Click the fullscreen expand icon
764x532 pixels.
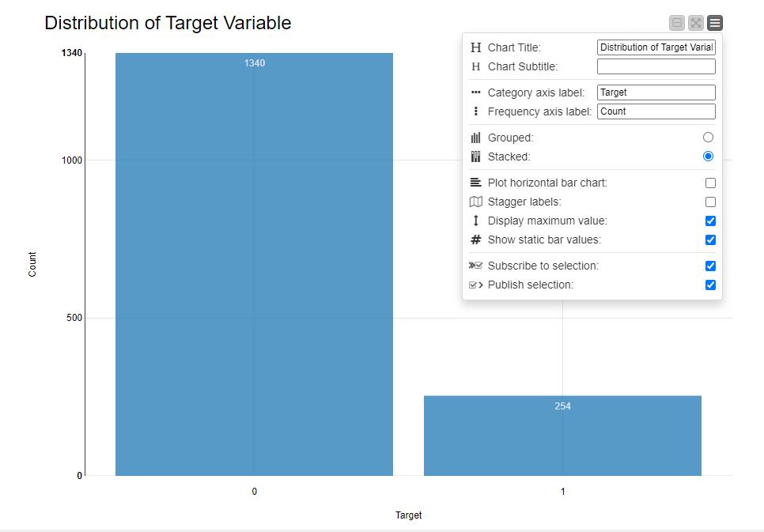click(x=696, y=23)
